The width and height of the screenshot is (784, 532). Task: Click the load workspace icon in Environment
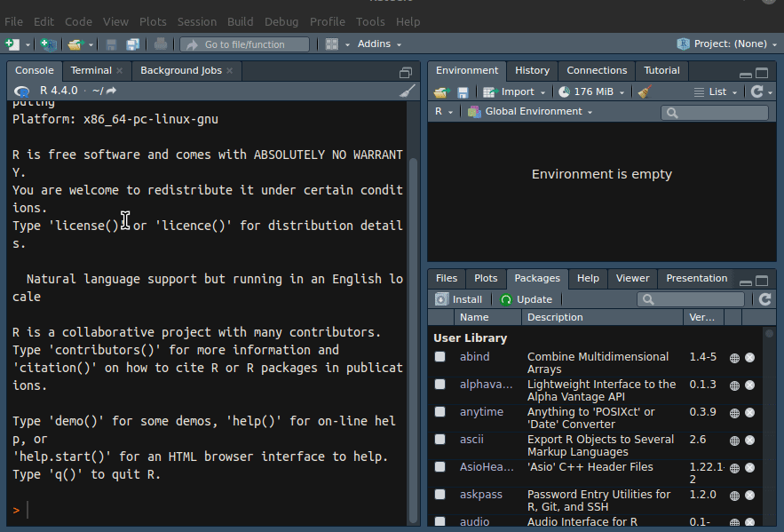441,91
